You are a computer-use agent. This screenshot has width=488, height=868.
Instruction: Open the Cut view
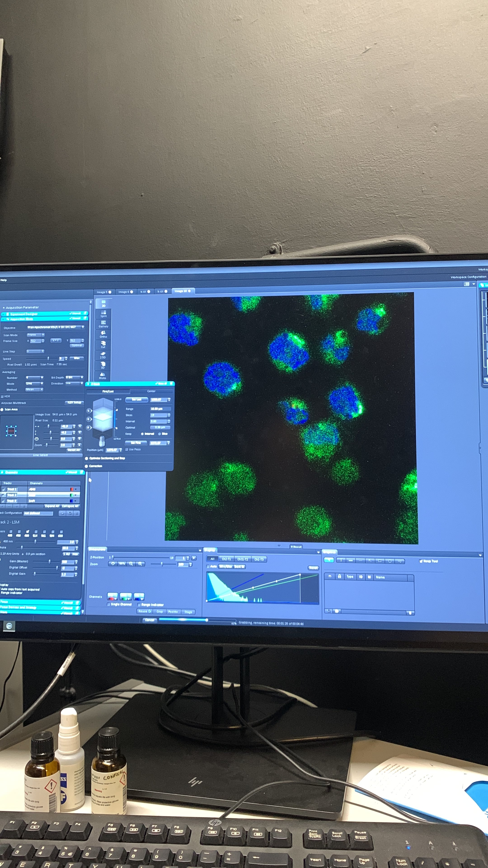coord(103,345)
